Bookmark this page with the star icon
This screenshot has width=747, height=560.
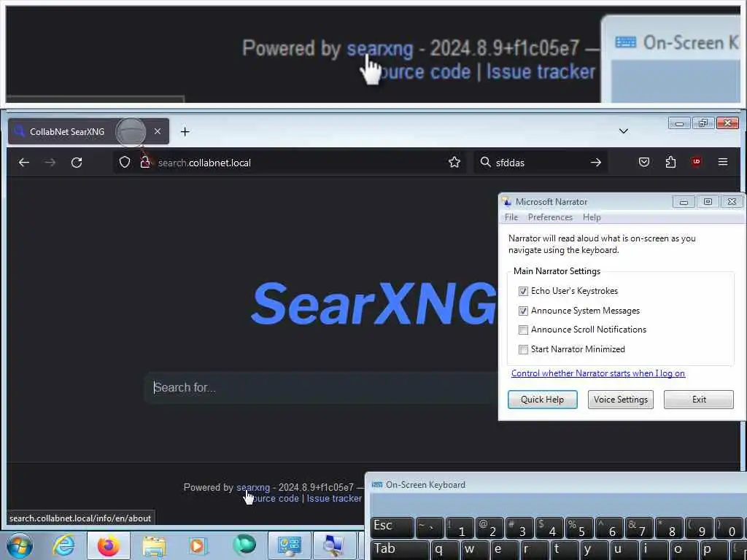pos(454,163)
